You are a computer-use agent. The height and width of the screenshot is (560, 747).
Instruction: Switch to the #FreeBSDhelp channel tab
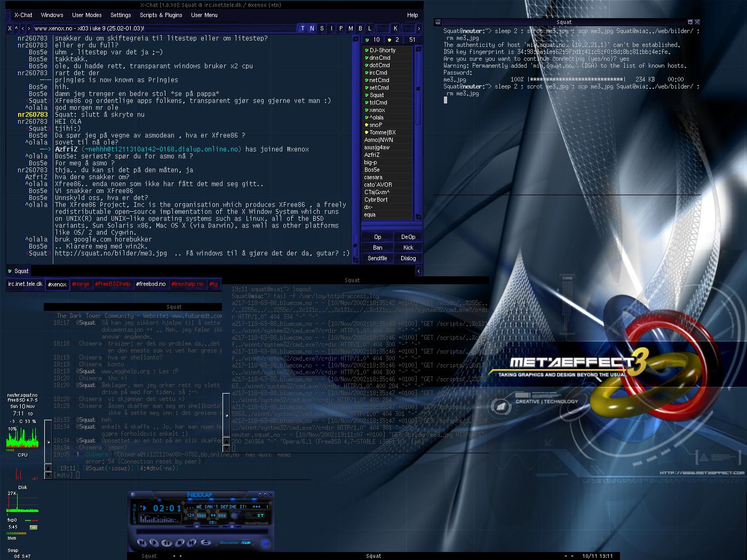coord(113,284)
